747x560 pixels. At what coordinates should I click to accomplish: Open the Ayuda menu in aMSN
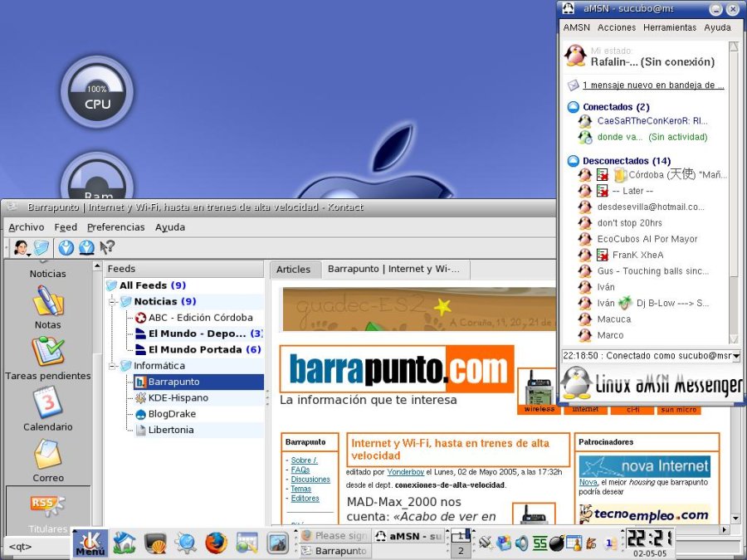(x=717, y=27)
